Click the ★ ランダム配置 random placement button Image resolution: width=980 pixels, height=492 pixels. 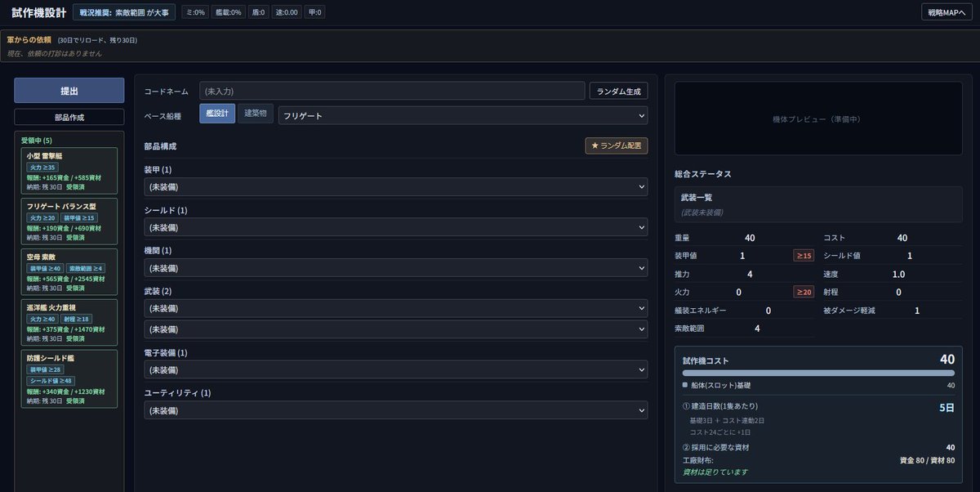pos(617,145)
